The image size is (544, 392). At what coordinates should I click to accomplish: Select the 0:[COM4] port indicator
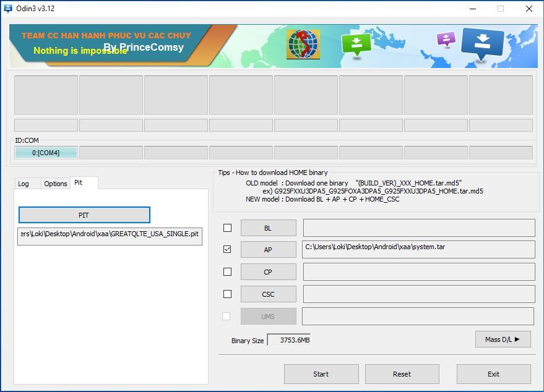46,153
